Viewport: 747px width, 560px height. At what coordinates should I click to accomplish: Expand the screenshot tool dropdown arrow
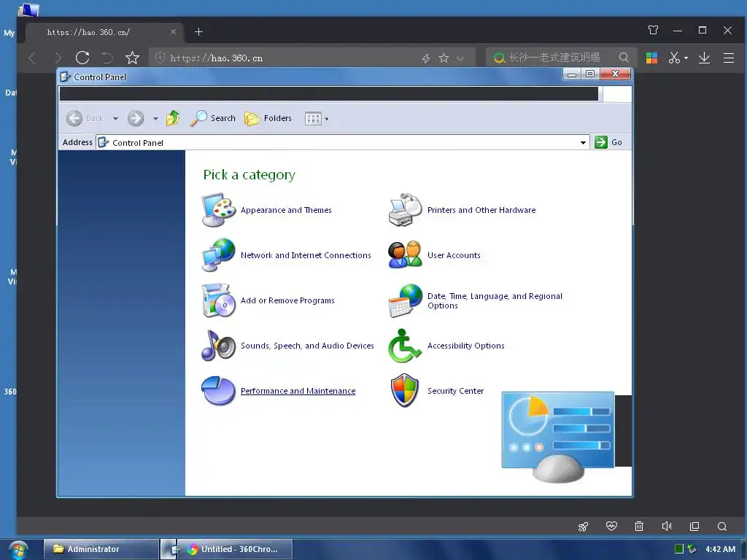coord(686,58)
